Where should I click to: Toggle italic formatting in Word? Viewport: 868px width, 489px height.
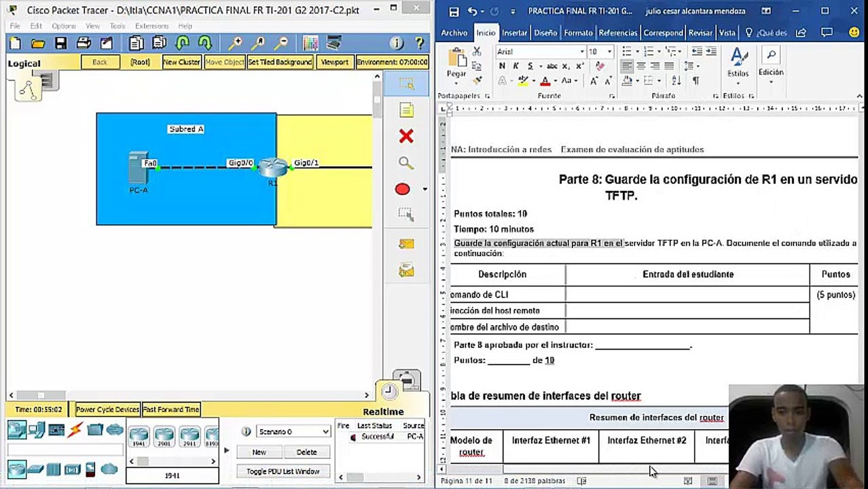coord(516,66)
